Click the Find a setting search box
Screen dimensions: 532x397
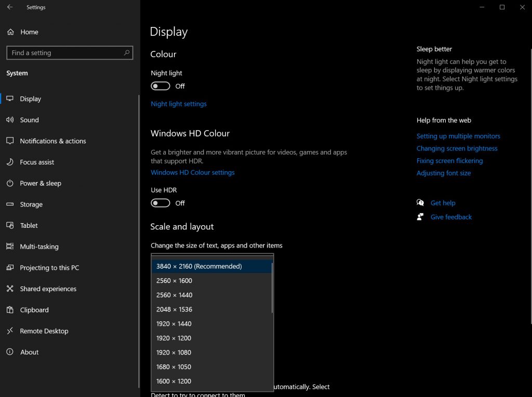point(69,52)
